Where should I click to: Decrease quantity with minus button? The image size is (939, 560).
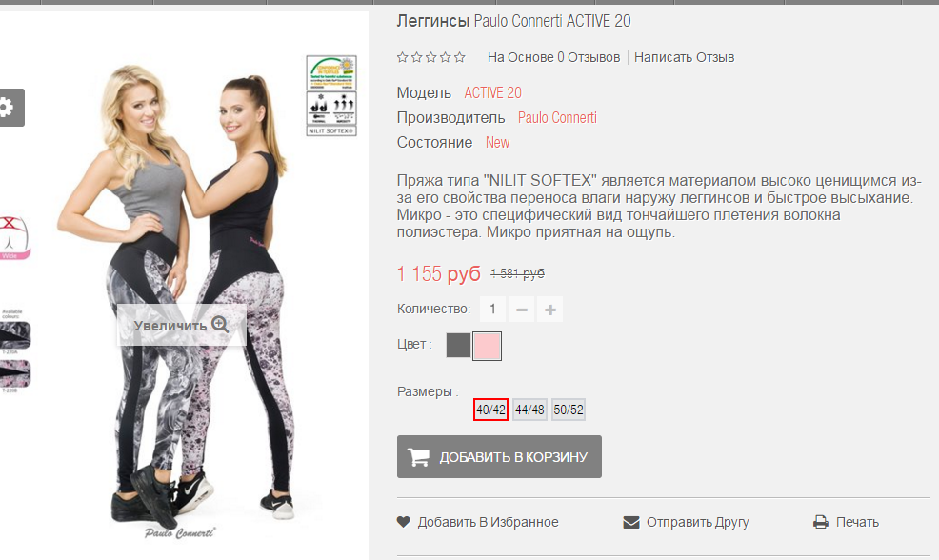pos(522,310)
